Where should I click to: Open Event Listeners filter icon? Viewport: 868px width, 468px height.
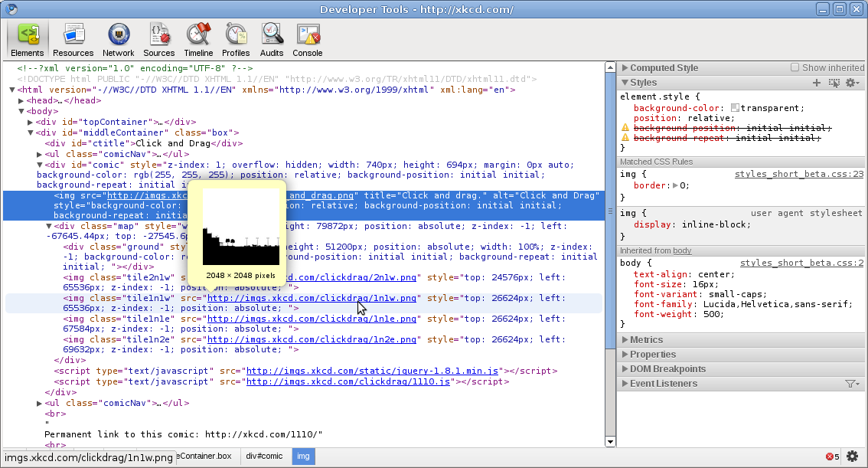pos(853,383)
